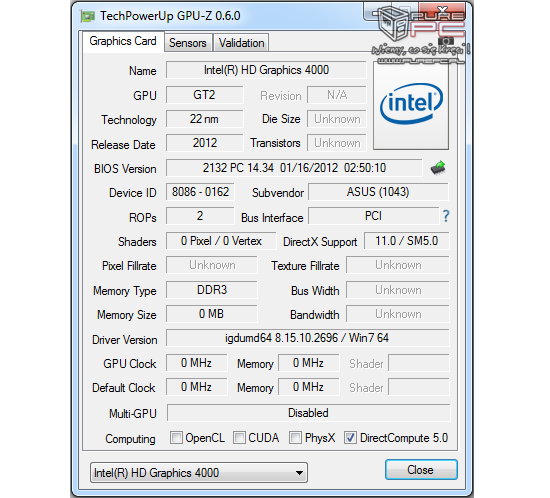Screen dimensions: 550x498
Task: Switch to the Sensors tab
Action: click(188, 43)
